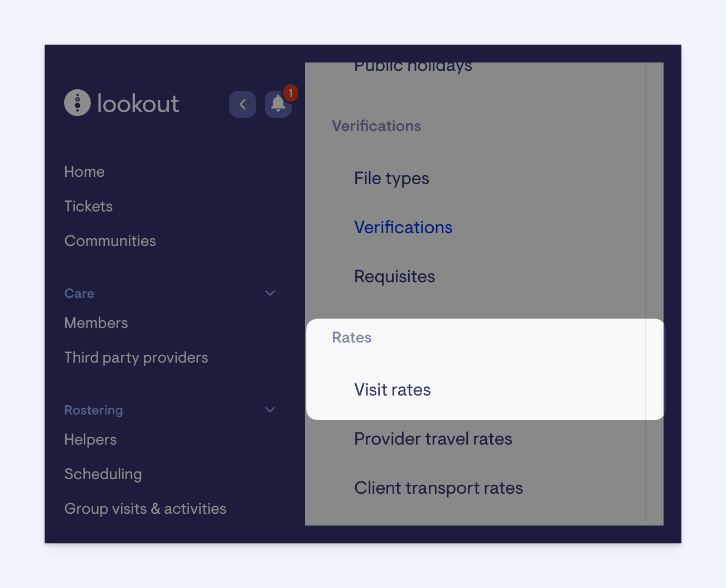This screenshot has height=588, width=726.
Task: Select Members under Care
Action: coord(96,323)
